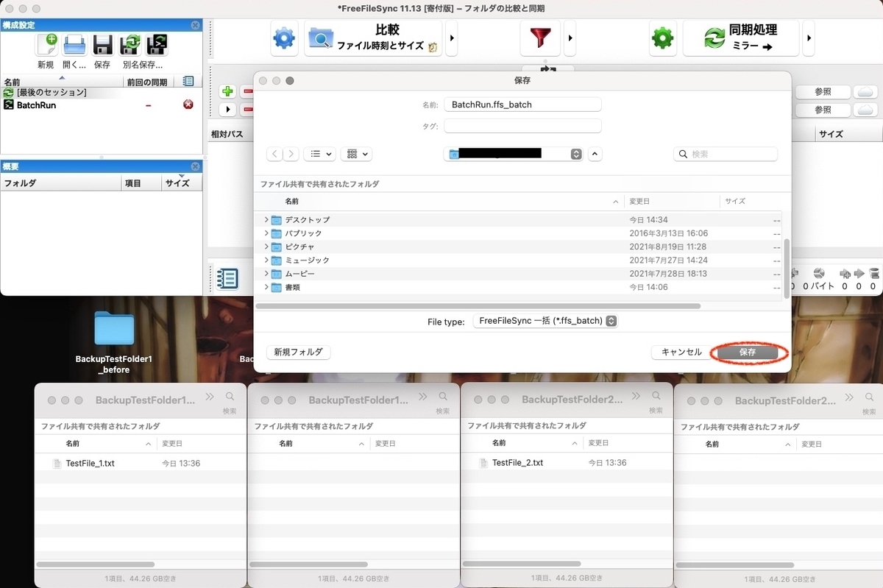Open the folder location popup in the save dialog

514,154
